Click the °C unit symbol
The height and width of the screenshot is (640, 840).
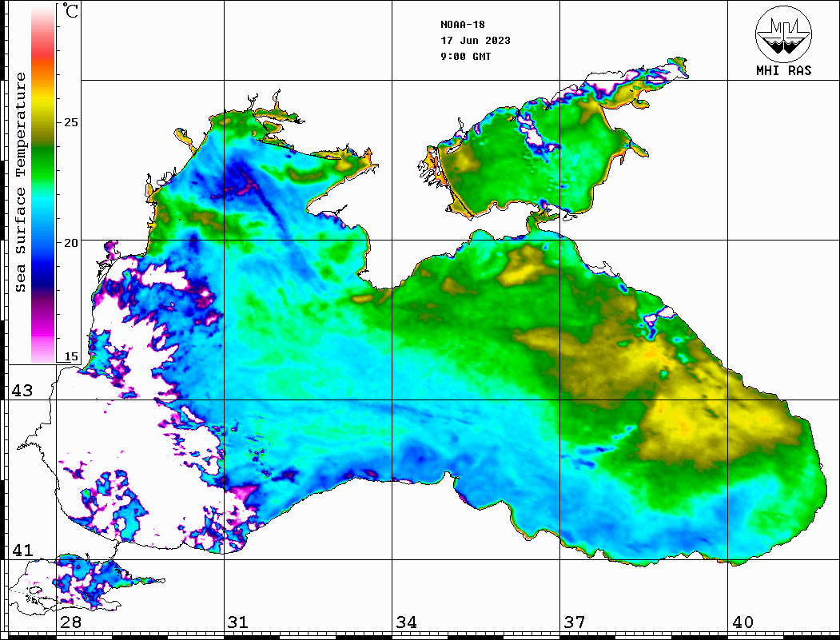(x=71, y=11)
